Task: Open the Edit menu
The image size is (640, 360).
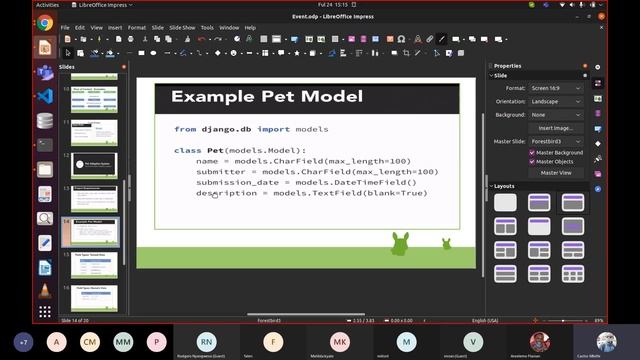Action: [80, 28]
